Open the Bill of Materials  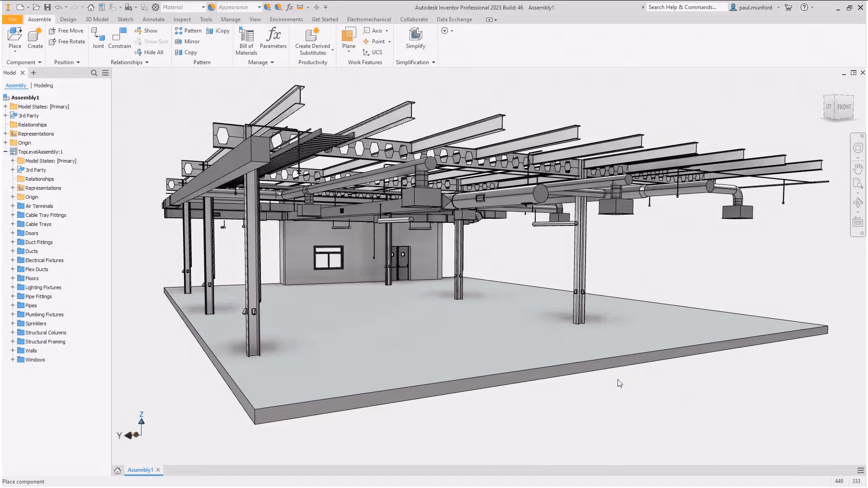(x=246, y=41)
